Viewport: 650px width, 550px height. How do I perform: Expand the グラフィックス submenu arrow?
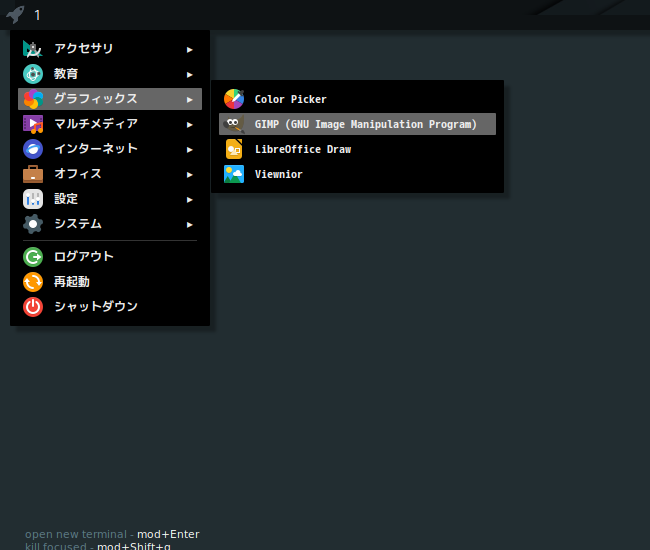click(x=189, y=99)
